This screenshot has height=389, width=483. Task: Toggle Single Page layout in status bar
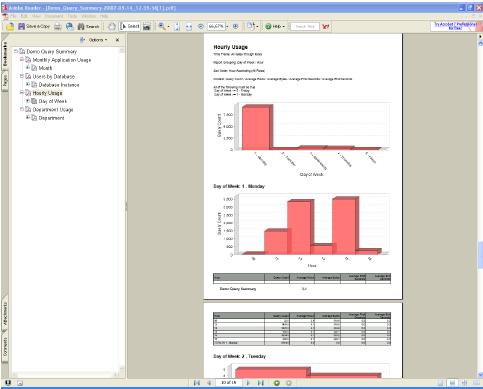[441, 383]
